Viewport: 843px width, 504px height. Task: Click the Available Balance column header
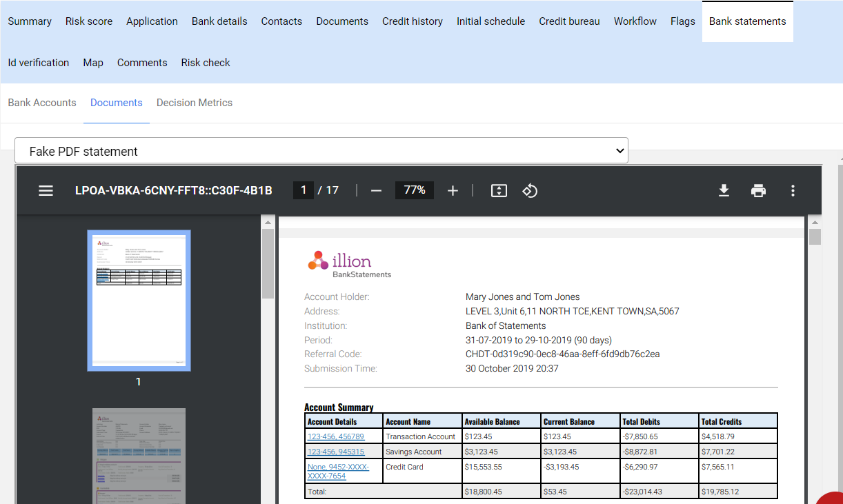pyautogui.click(x=502, y=421)
